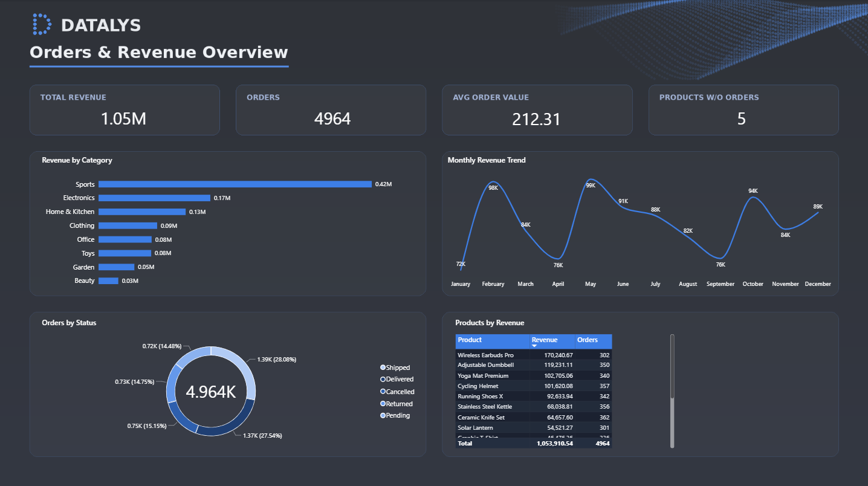Click the Office revenue bar

(x=125, y=239)
